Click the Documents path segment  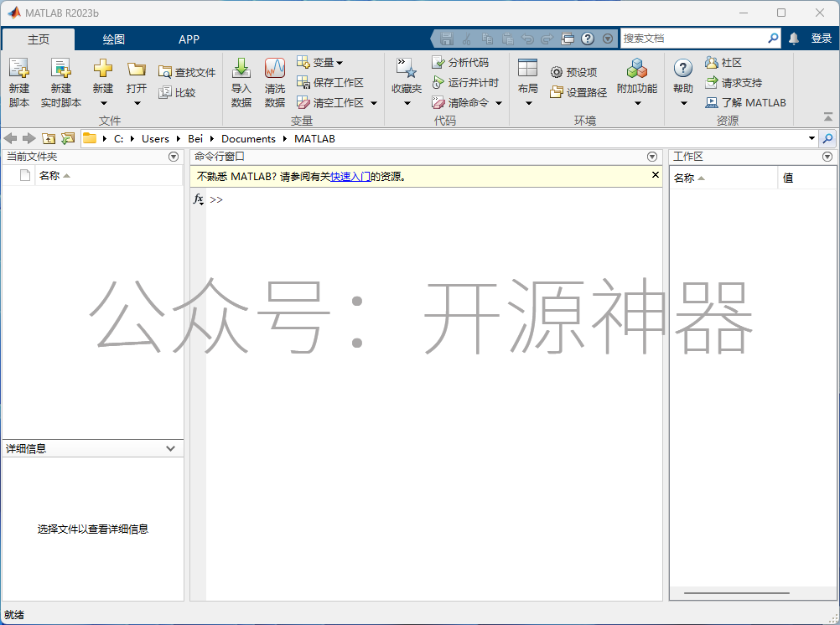click(249, 139)
